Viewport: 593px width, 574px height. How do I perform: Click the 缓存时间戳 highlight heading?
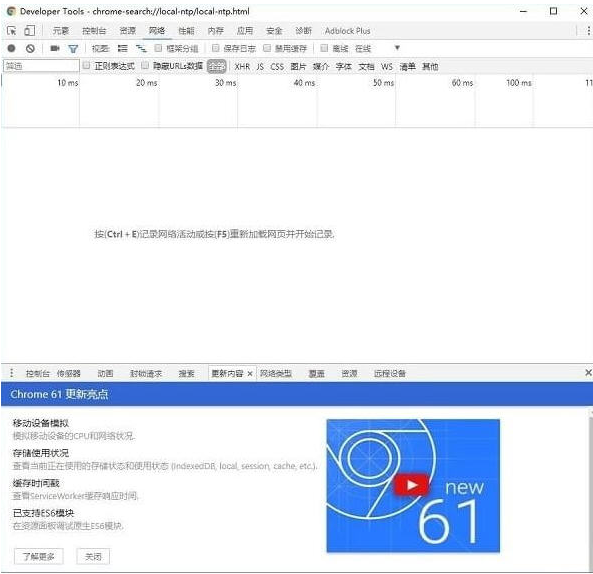coord(36,483)
